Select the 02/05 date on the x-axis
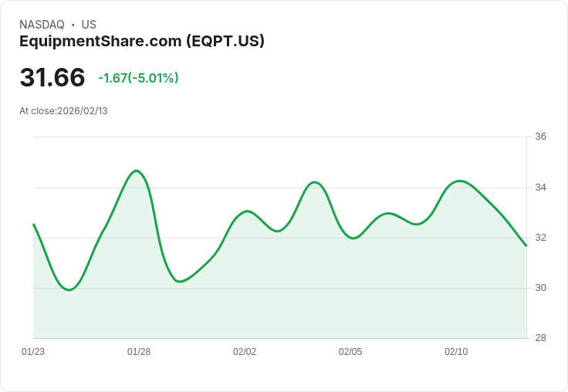Image resolution: width=568 pixels, height=392 pixels. pyautogui.click(x=350, y=352)
